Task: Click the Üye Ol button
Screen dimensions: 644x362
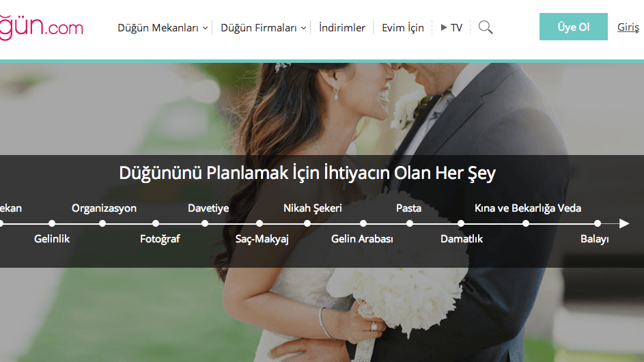Action: pyautogui.click(x=574, y=27)
